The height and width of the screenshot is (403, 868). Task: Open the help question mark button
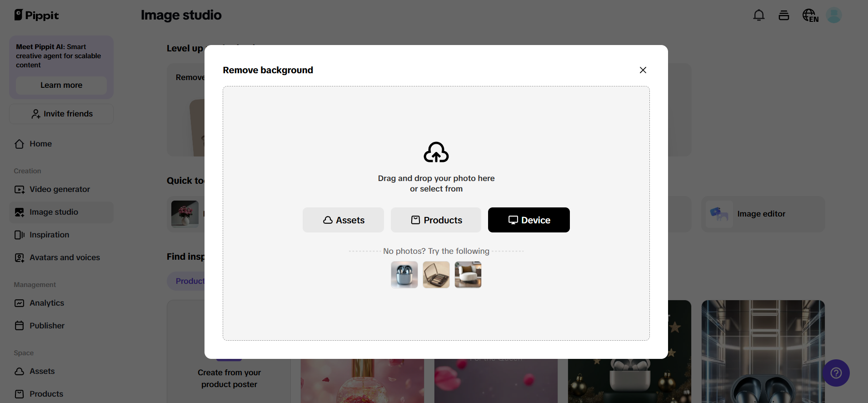pyautogui.click(x=836, y=373)
